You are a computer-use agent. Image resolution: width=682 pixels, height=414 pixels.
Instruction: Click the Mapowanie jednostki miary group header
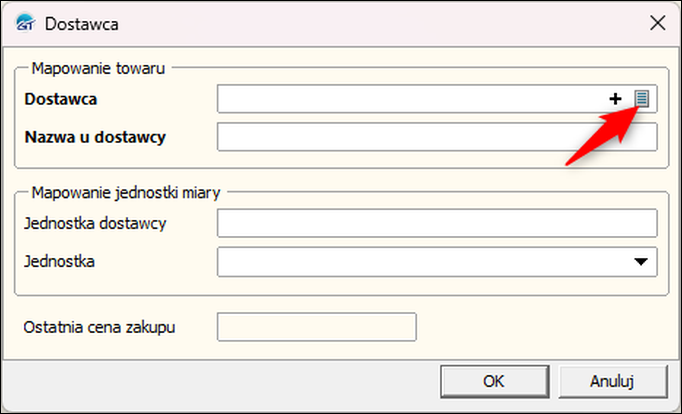point(126,190)
